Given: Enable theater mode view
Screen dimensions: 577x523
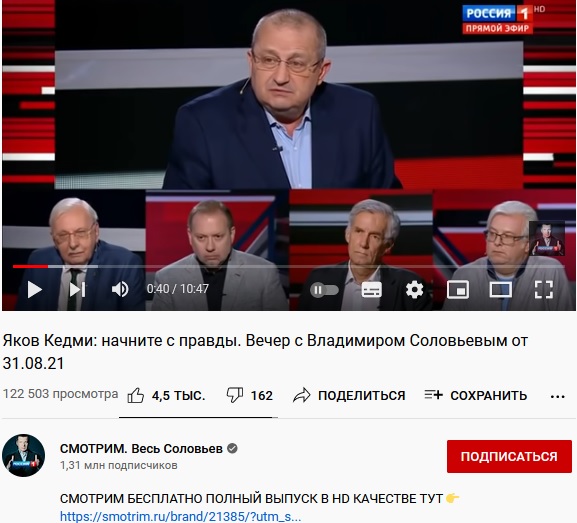Looking at the screenshot, I should click(500, 290).
